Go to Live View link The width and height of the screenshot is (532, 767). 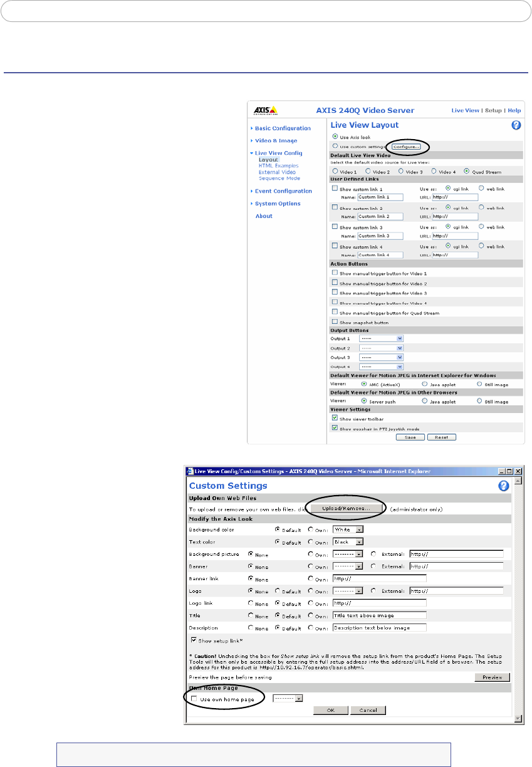pyautogui.click(x=466, y=110)
